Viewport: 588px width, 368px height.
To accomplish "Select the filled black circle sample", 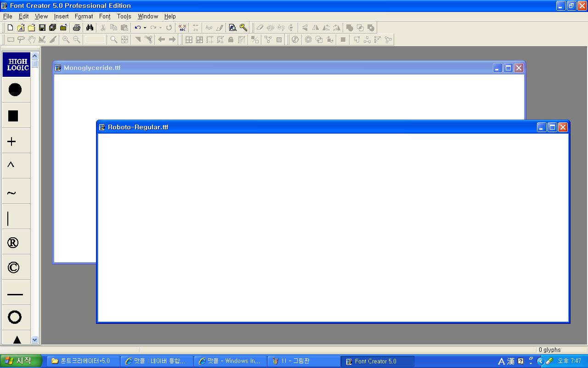I will [x=15, y=90].
